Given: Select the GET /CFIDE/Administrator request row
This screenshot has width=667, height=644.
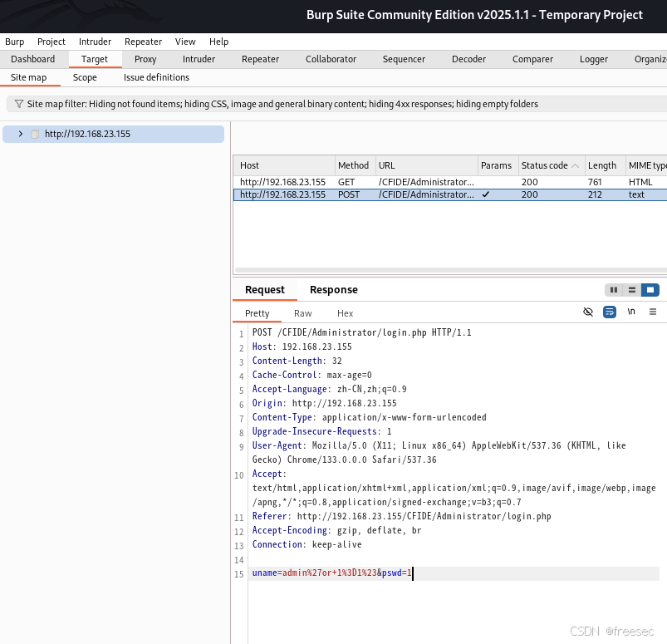Looking at the screenshot, I should pyautogui.click(x=450, y=182).
